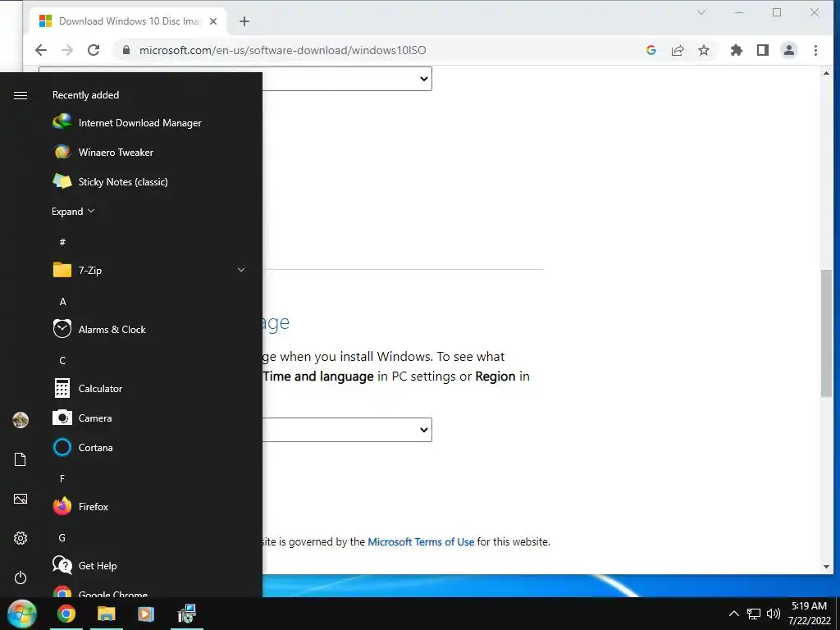Reload the Microsoft download page

(94, 50)
